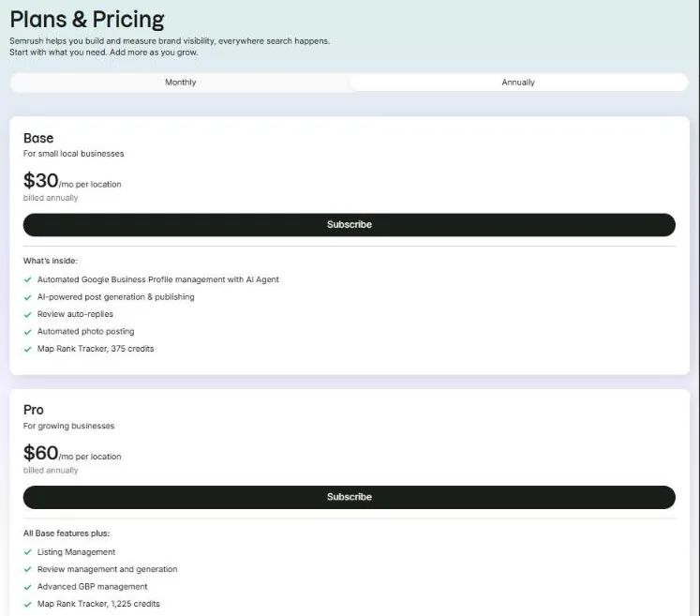Switch billing to Monthly
Viewport: 700px width, 616px height.
click(180, 83)
